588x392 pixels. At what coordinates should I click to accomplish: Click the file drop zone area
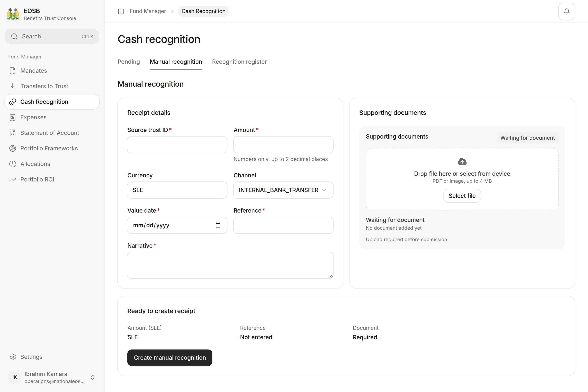pos(462,179)
